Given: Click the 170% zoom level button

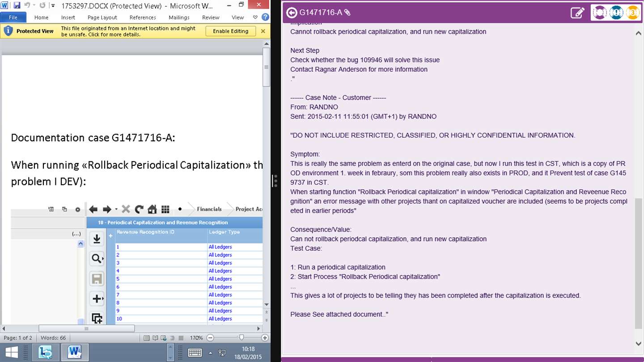Looking at the screenshot, I should [196, 338].
